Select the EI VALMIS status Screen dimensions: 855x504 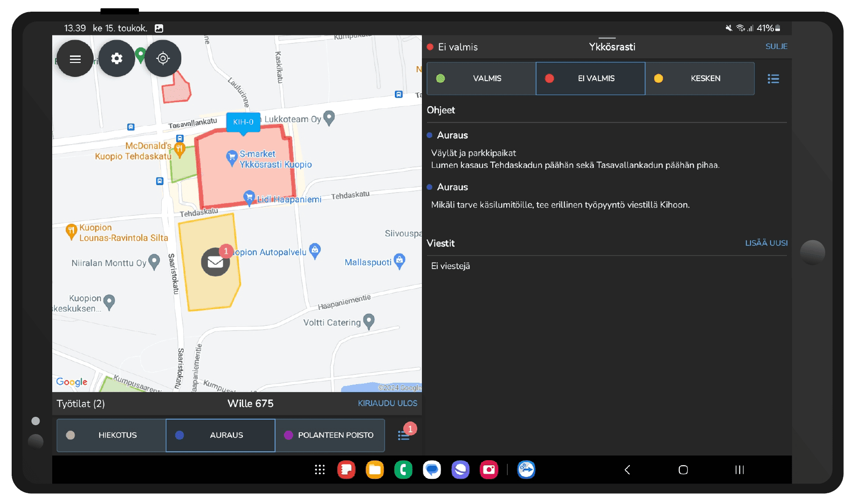click(590, 78)
